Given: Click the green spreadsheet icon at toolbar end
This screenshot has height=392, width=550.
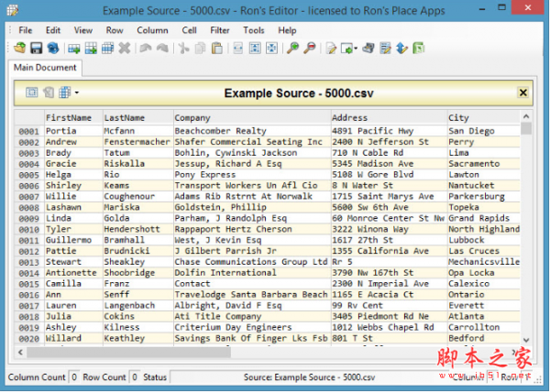Looking at the screenshot, I should pos(418,48).
